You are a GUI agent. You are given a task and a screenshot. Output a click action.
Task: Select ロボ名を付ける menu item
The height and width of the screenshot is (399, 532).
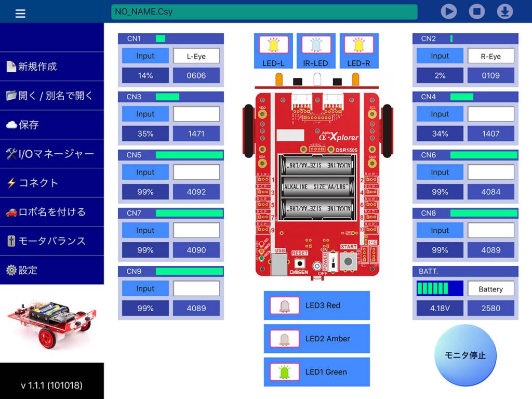pos(52,212)
